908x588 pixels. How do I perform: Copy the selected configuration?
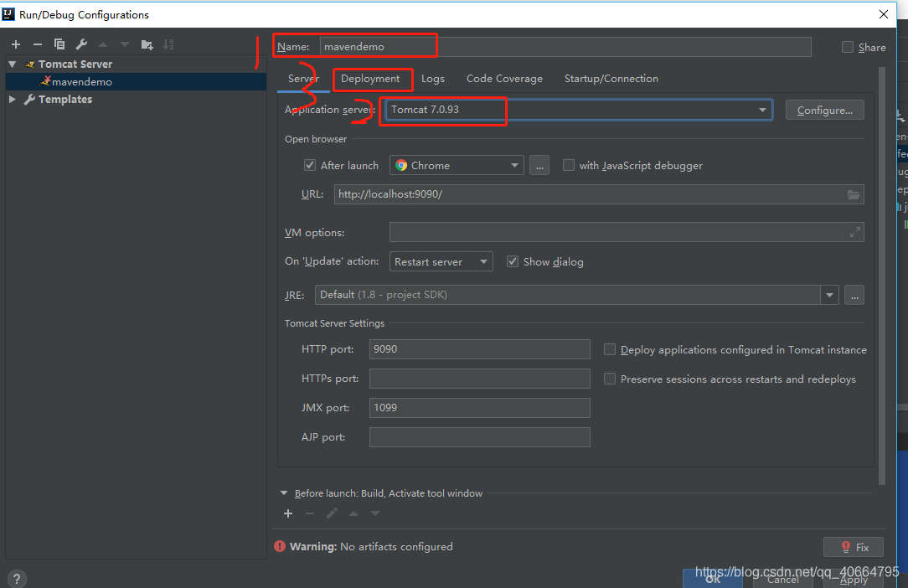59,44
